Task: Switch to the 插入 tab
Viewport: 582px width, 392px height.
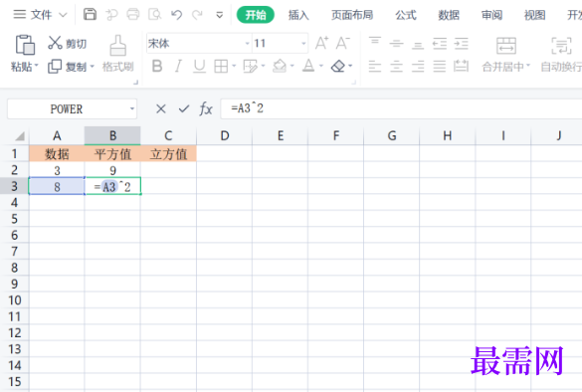Action: [x=298, y=15]
